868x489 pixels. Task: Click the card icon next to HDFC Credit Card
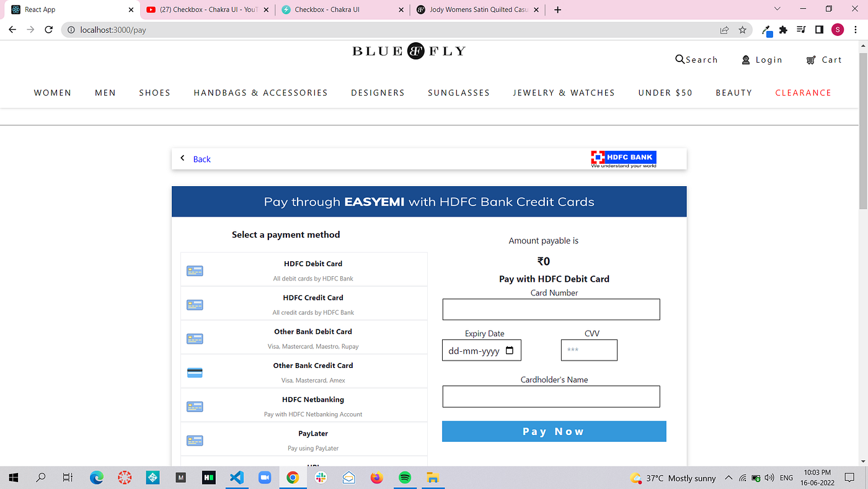[x=195, y=305]
